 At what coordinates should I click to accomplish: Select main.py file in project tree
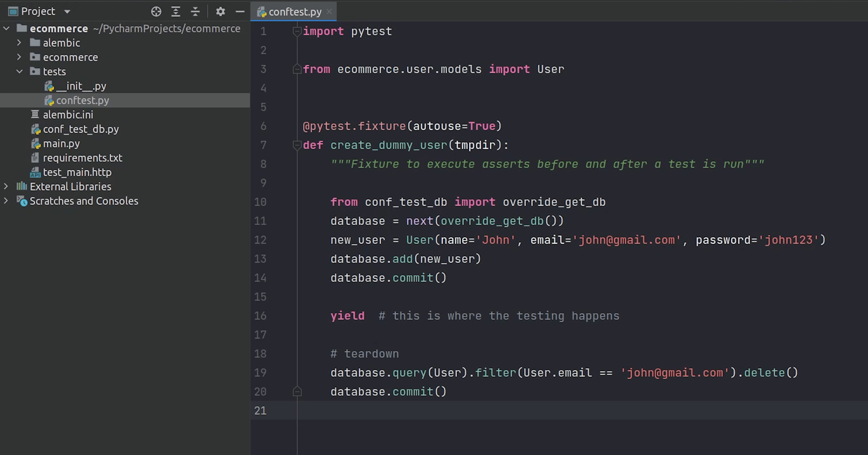61,144
